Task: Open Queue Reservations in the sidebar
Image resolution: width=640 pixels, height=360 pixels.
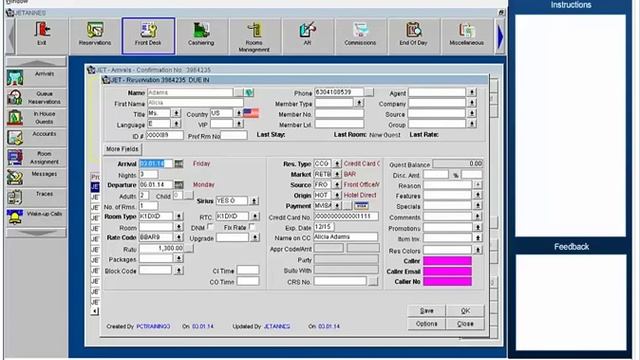Action: [x=36, y=97]
